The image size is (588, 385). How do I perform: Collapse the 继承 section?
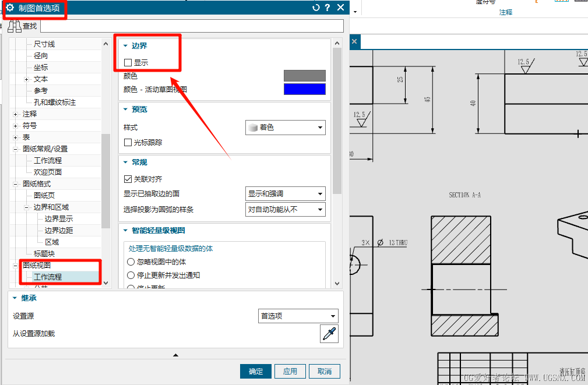coord(15,298)
